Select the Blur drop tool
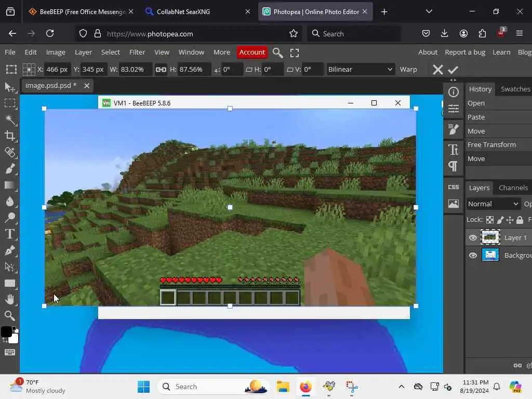Screen dimensions: 532x399 tap(10, 202)
